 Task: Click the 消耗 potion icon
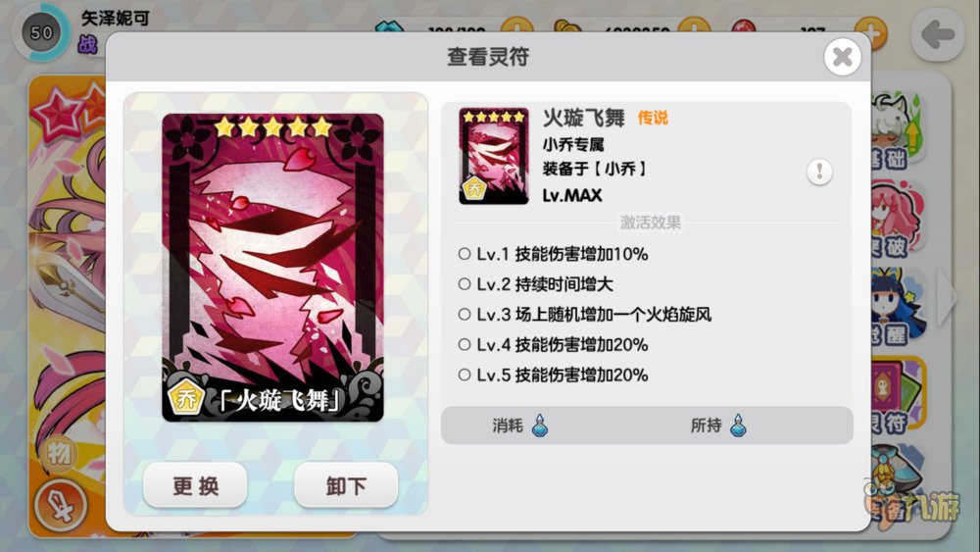tap(540, 426)
